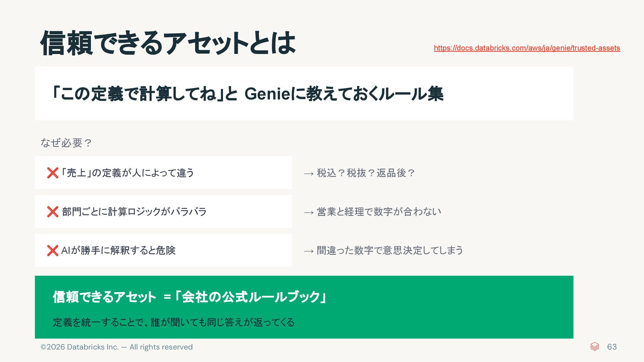Select the 部門ごとに計算ロジックがバラバラ card
The image size is (644, 362).
[163, 212]
